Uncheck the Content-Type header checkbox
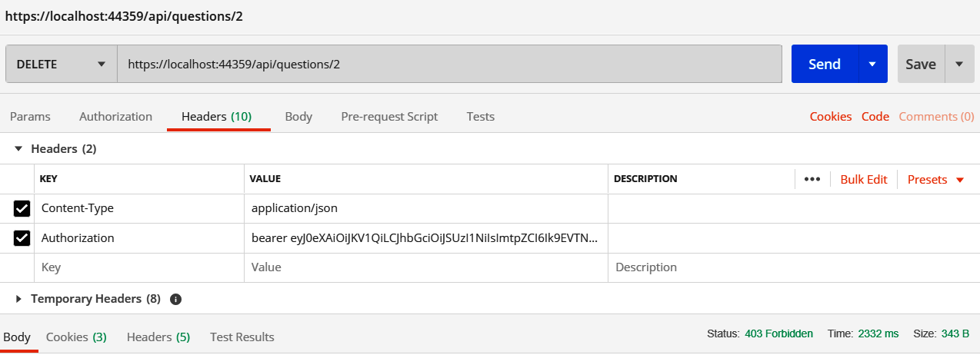This screenshot has width=980, height=355. click(22, 208)
